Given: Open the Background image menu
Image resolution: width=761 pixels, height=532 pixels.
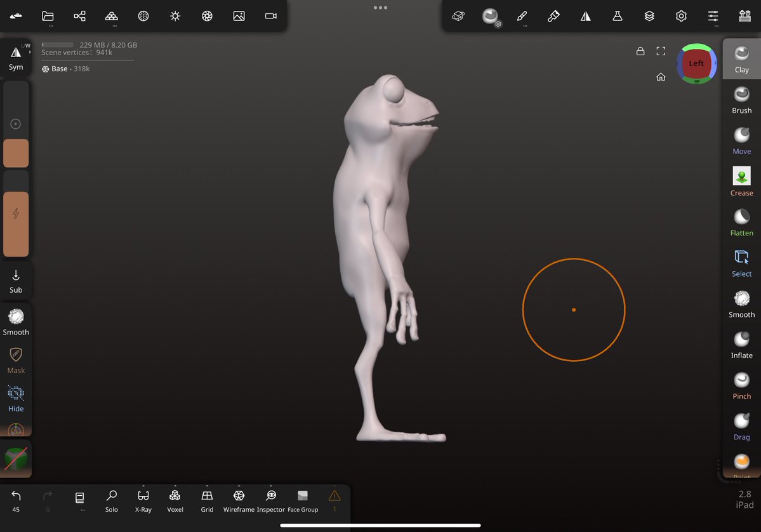Looking at the screenshot, I should 239,16.
